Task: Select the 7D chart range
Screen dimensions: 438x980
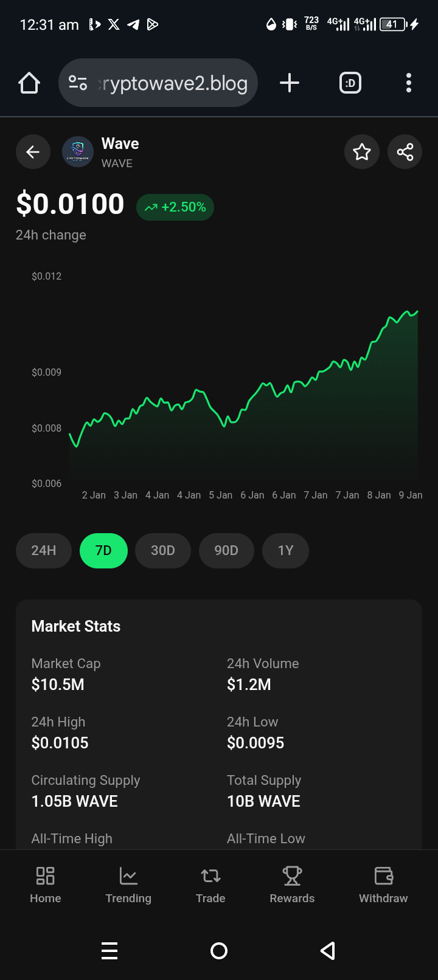Action: [103, 550]
